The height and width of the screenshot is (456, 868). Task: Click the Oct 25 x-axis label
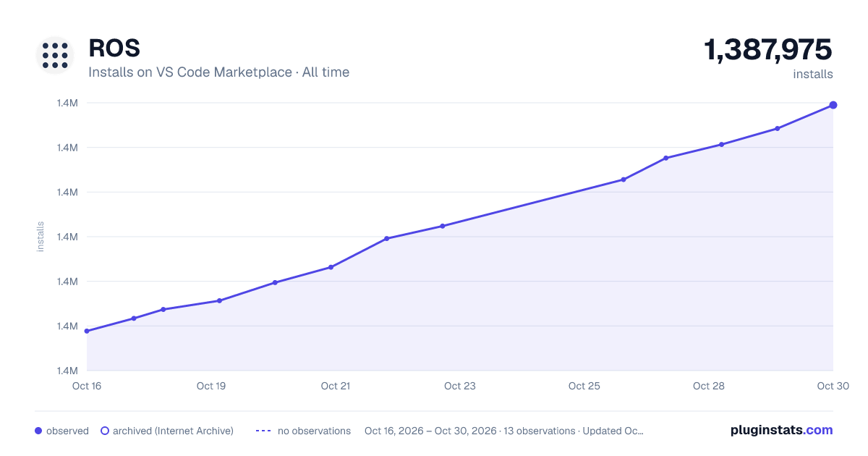tap(584, 386)
